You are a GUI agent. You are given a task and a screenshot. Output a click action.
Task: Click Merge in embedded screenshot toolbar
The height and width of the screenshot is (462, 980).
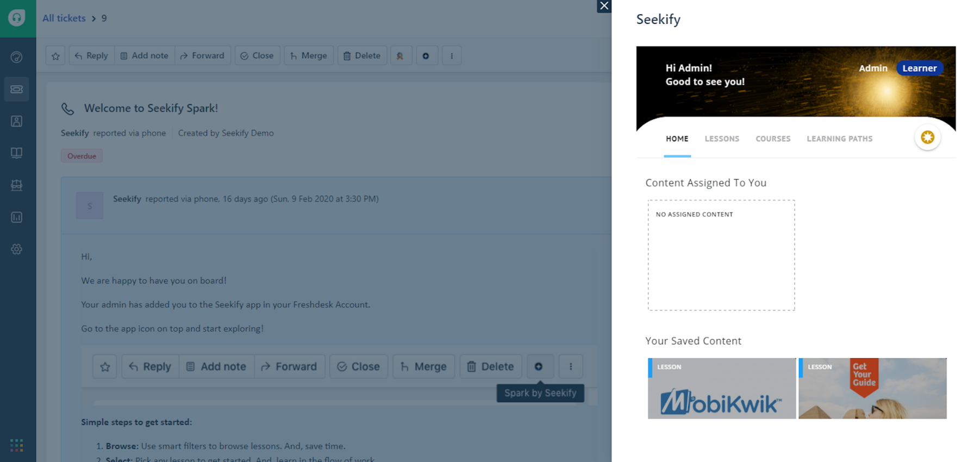[x=423, y=367]
